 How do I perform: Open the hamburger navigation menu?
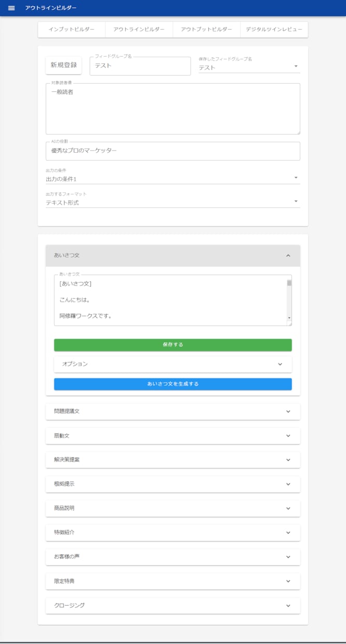[x=11, y=8]
